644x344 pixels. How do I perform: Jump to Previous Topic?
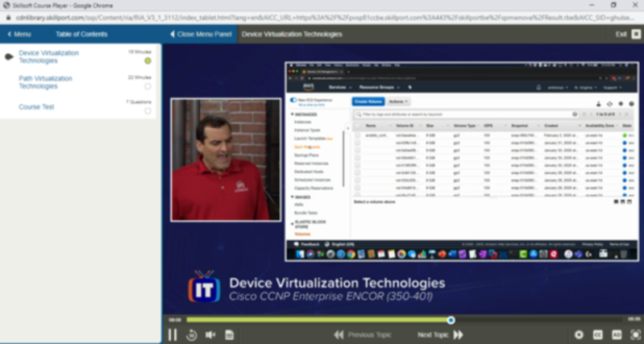pos(362,335)
